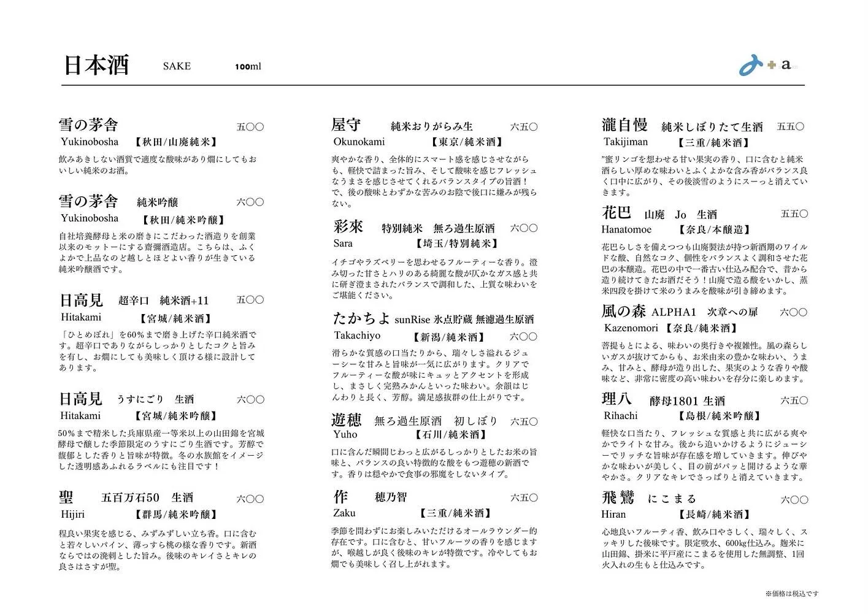The width and height of the screenshot is (868, 614).
Task: Click the ※価格は税込です footnote
Action: point(791,593)
